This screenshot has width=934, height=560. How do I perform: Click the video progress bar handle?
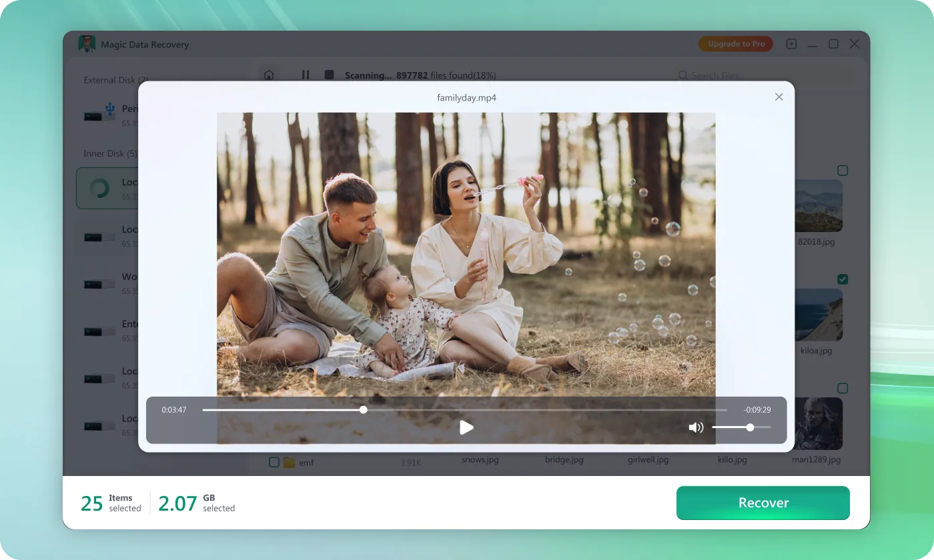363,410
